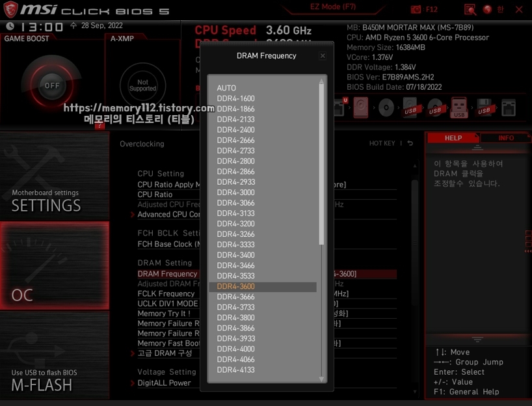Choose DDR4-2800 frequency option
The height and width of the screenshot is (406, 532).
pyautogui.click(x=236, y=161)
